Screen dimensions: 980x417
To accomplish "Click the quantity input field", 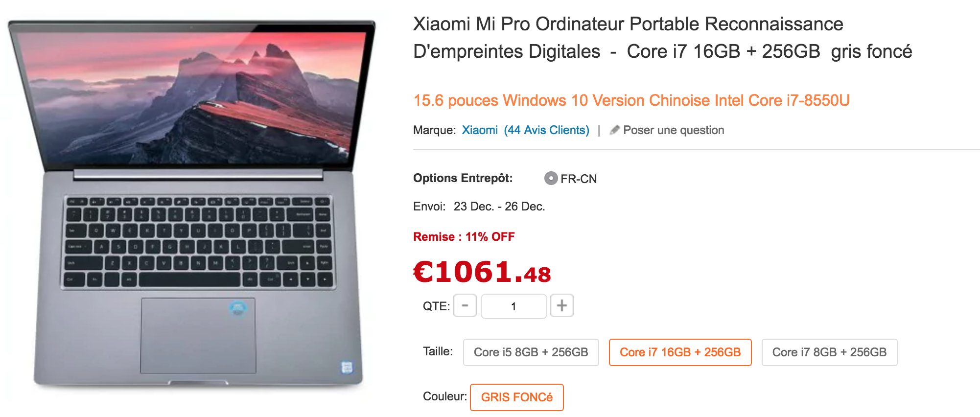I will click(x=513, y=306).
